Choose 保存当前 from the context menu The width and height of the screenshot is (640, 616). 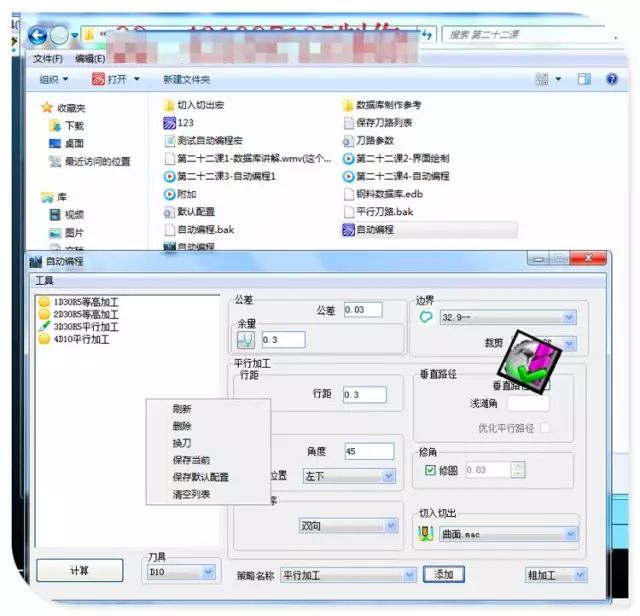(x=191, y=460)
